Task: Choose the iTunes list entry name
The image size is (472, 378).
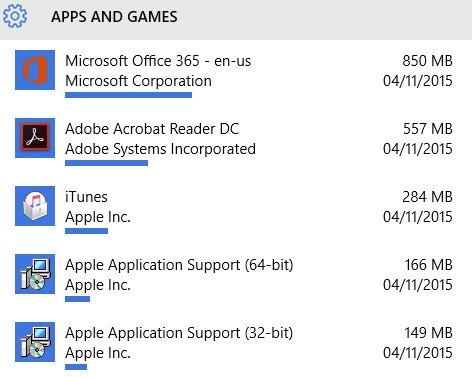Action: (x=86, y=197)
